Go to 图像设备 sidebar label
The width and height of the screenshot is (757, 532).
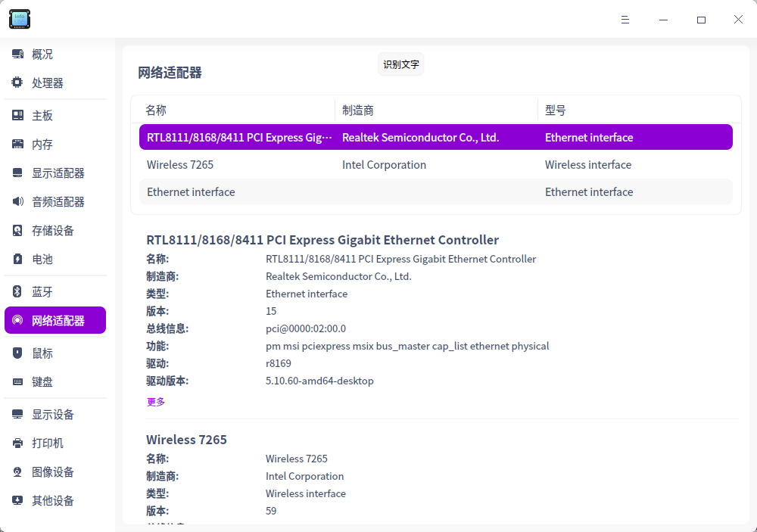53,471
